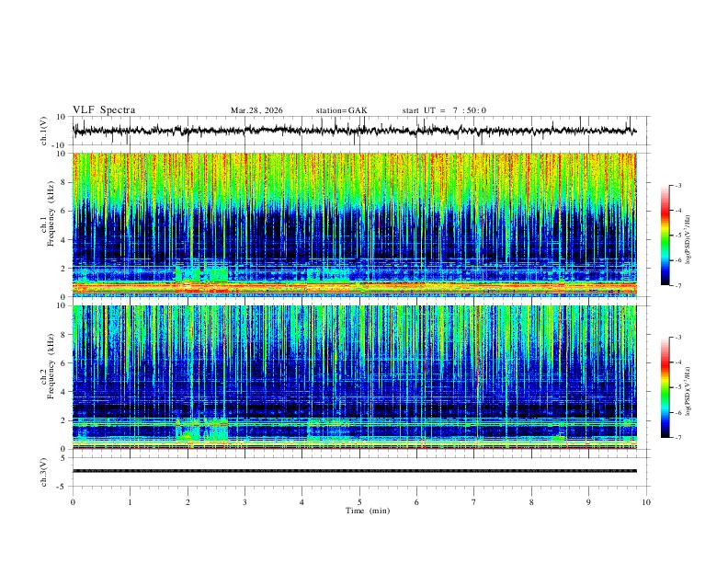This screenshot has height=563, width=728.
Task: Click the time axis tick label '5'
Action: [x=359, y=502]
